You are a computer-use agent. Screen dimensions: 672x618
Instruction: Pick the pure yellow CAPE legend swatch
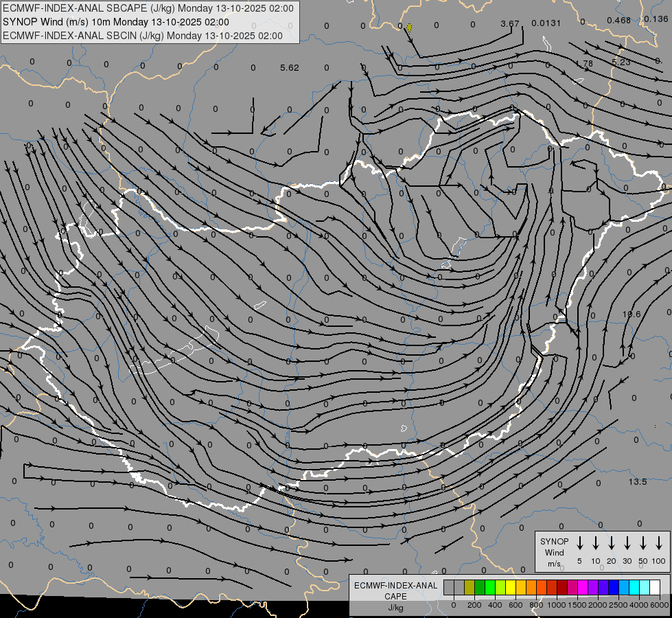tap(511, 587)
